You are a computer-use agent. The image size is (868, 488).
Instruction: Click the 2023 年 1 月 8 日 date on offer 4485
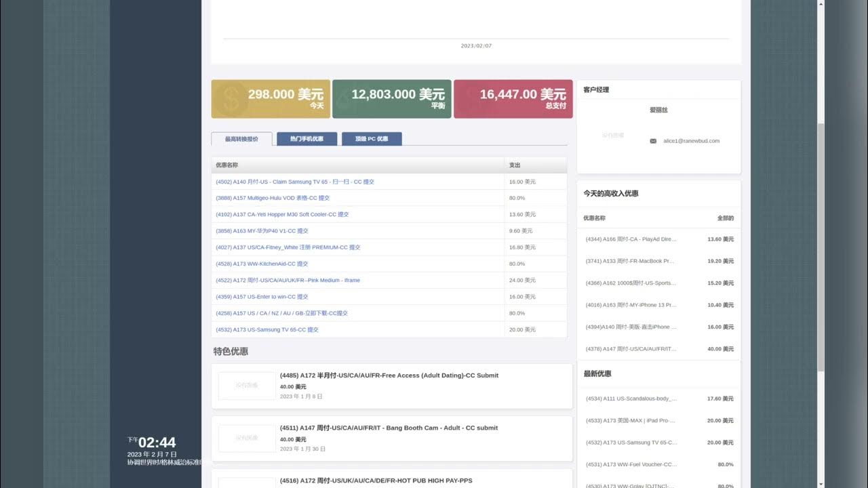point(301,396)
